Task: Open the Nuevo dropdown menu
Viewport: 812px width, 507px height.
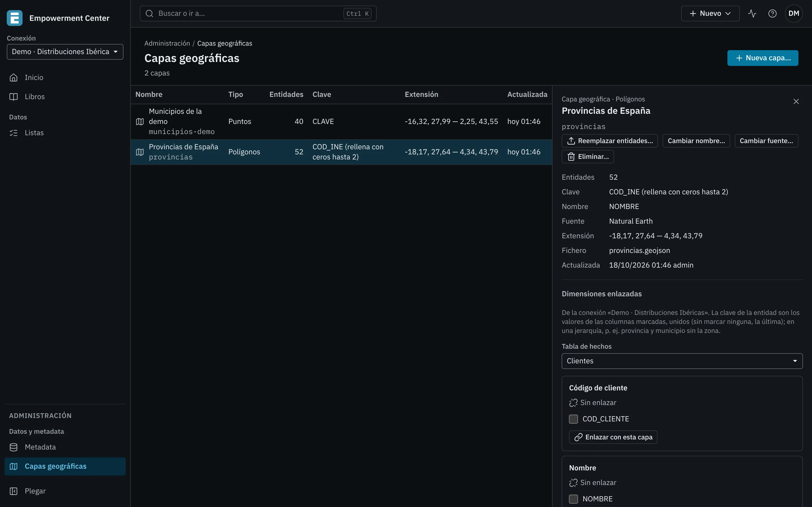Action: tap(710, 14)
